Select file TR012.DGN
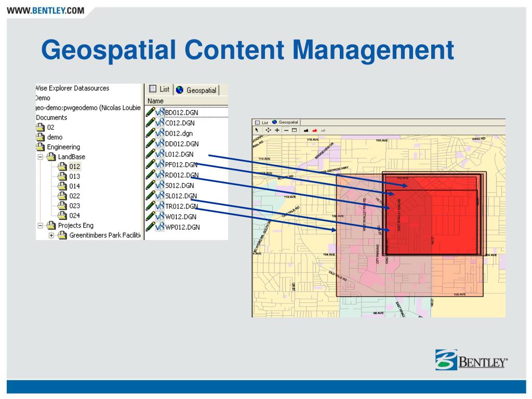 pyautogui.click(x=181, y=206)
